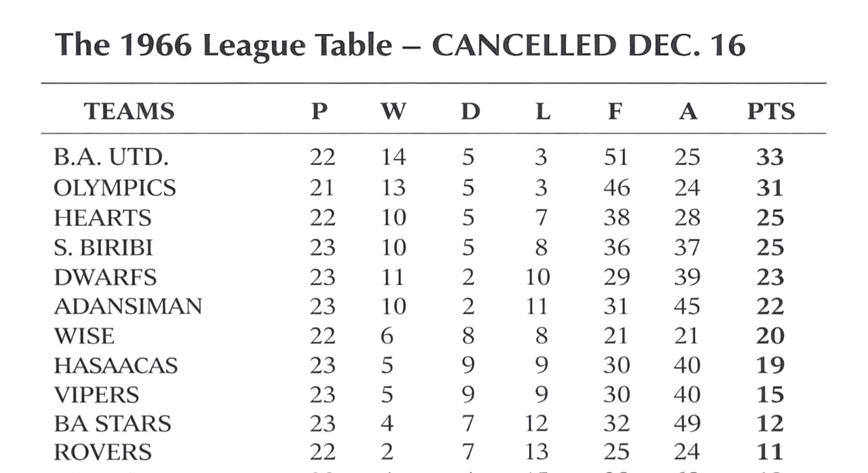Click the HASAACAS team name
This screenshot has height=473, width=868.
pos(115,366)
